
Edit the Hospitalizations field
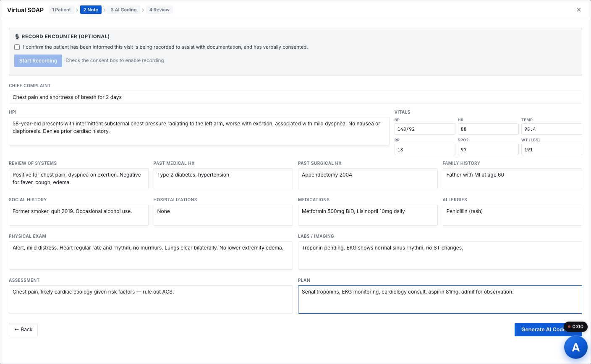[223, 215]
